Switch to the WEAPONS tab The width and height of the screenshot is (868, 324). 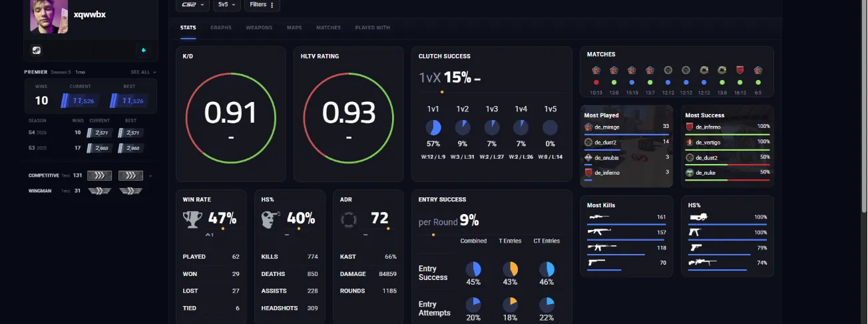point(259,28)
